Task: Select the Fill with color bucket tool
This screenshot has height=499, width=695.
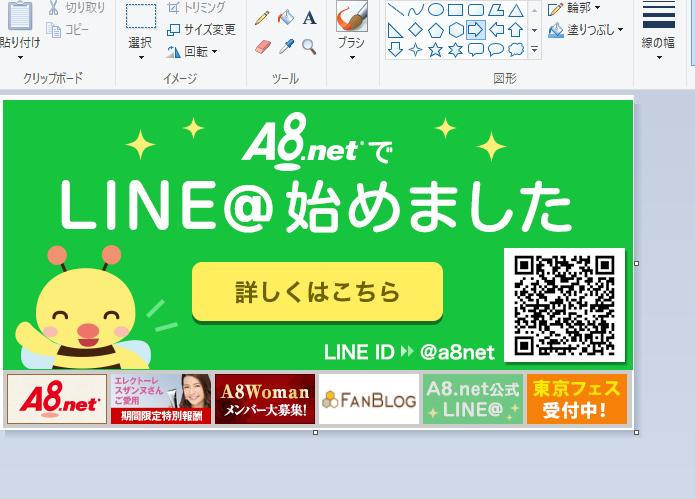Action: pyautogui.click(x=286, y=18)
